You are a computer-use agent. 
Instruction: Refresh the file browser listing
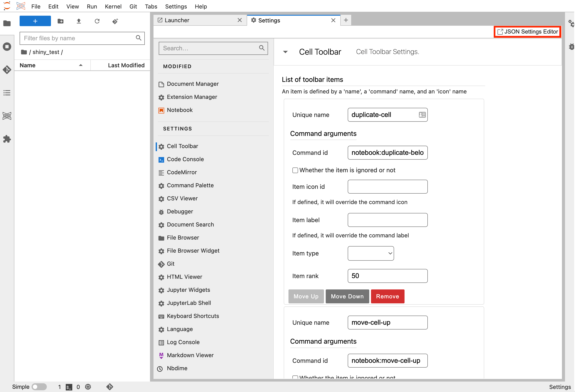(97, 21)
